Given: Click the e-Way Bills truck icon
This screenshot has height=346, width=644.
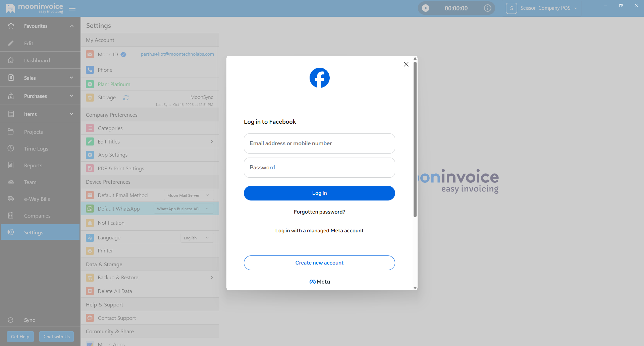Looking at the screenshot, I should point(11,198).
